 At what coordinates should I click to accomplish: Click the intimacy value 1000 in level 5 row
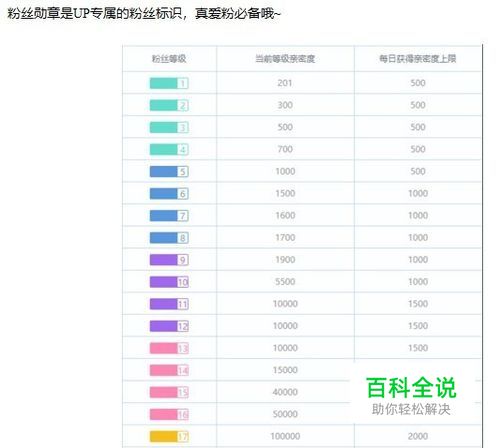(285, 172)
